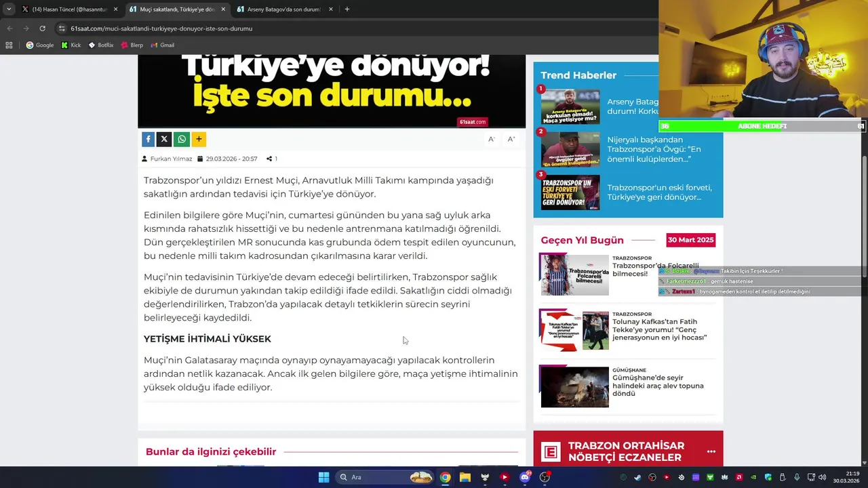Screen dimensions: 868x488
Task: Close the Hasan Tüncel tab
Action: [x=115, y=9]
